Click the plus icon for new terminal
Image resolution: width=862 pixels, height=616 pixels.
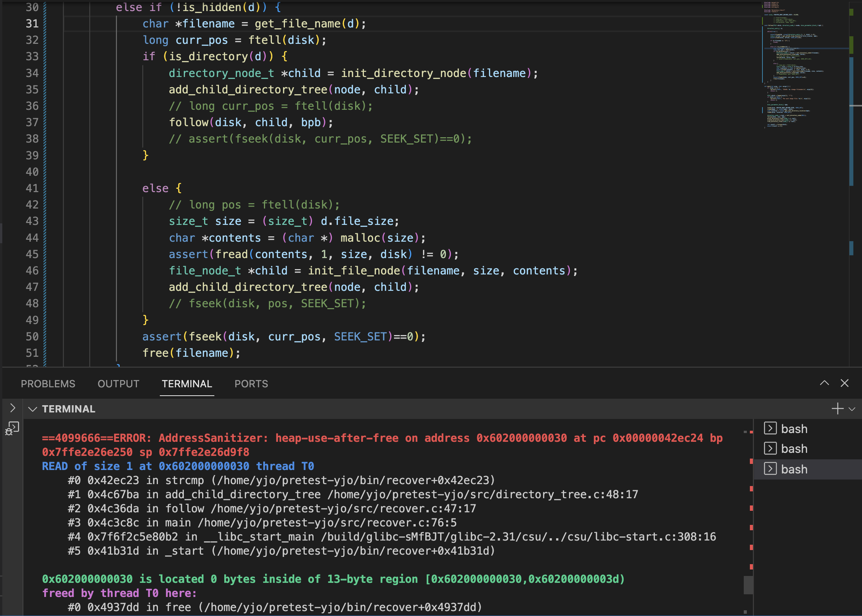tap(837, 409)
